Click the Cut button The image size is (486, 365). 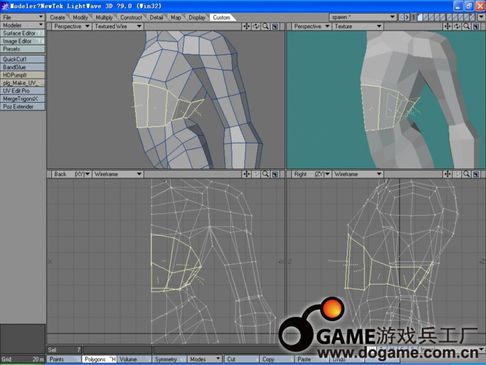(242, 359)
